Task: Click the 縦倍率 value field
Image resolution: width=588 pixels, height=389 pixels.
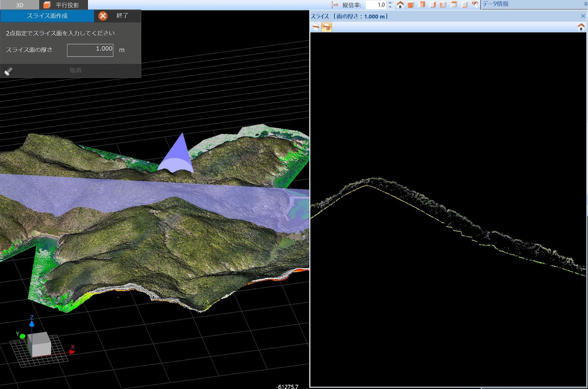Action: point(376,5)
